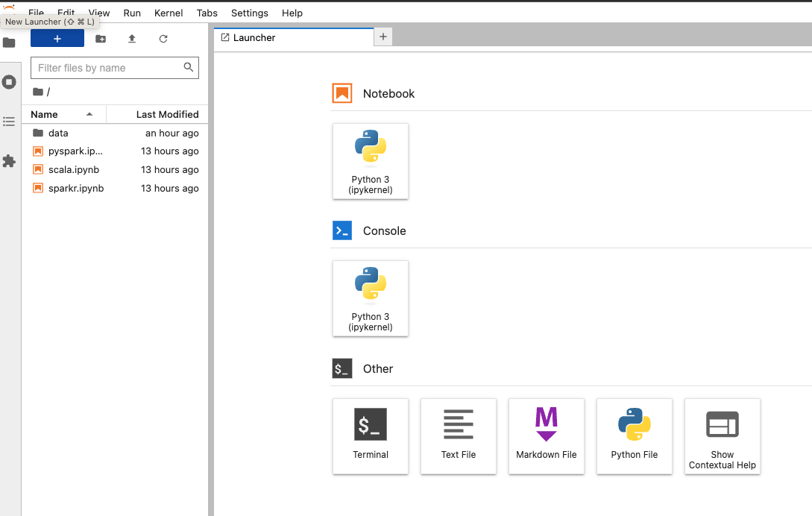Create a new folder with the folder-plus icon
812x516 pixels.
point(101,39)
